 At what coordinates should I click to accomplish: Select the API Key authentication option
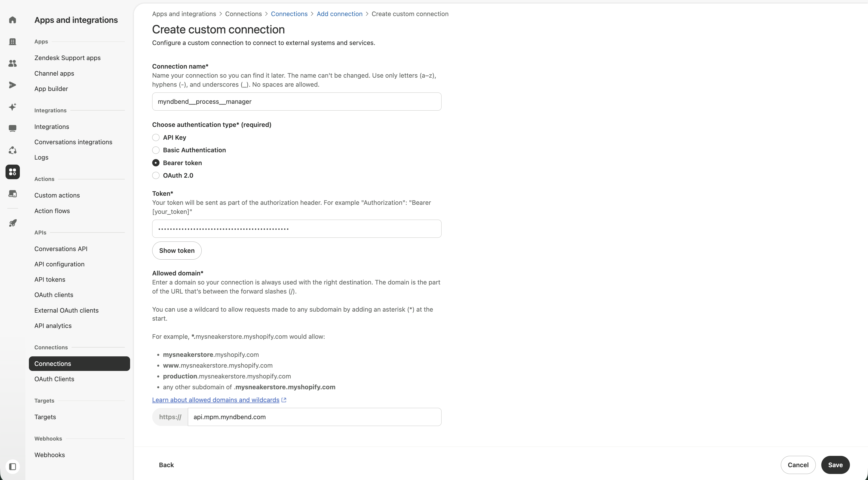click(156, 137)
